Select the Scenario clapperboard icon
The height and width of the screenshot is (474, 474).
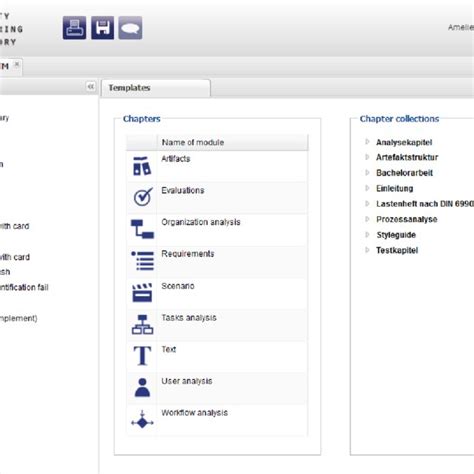(x=142, y=293)
